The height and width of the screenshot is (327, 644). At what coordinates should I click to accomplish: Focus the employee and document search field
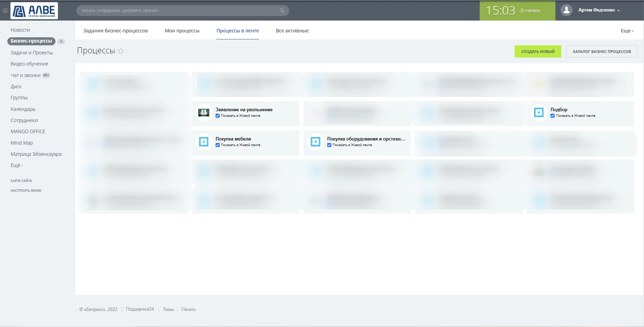tap(178, 10)
